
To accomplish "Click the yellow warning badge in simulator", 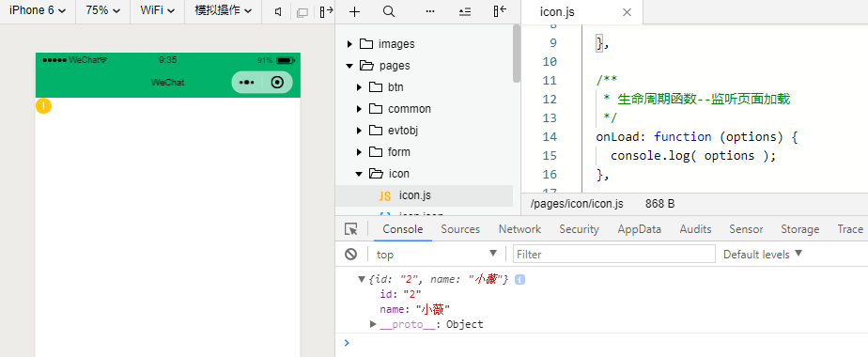I will pyautogui.click(x=44, y=106).
